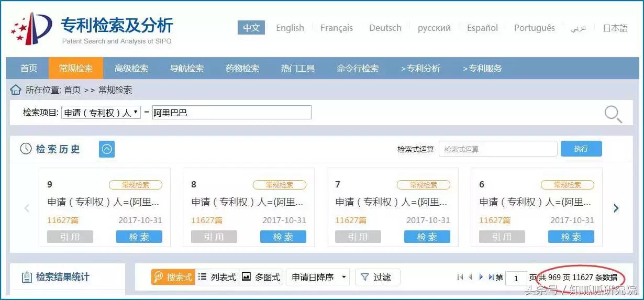
Task: Click the search keyword field containing 阿里巴巴
Action: click(231, 112)
